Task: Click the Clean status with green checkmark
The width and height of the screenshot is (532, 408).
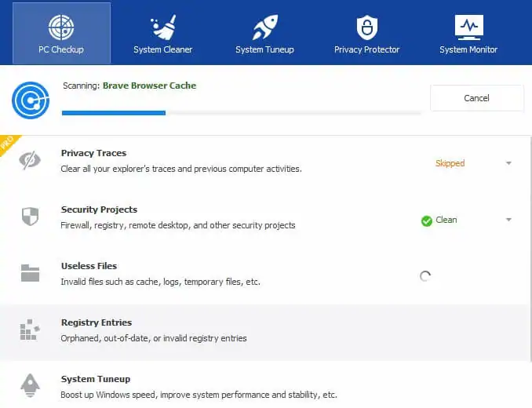Action: coord(439,220)
